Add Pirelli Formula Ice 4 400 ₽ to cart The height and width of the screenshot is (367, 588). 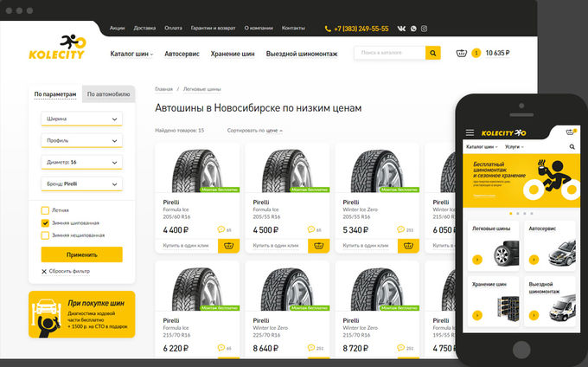tap(229, 246)
